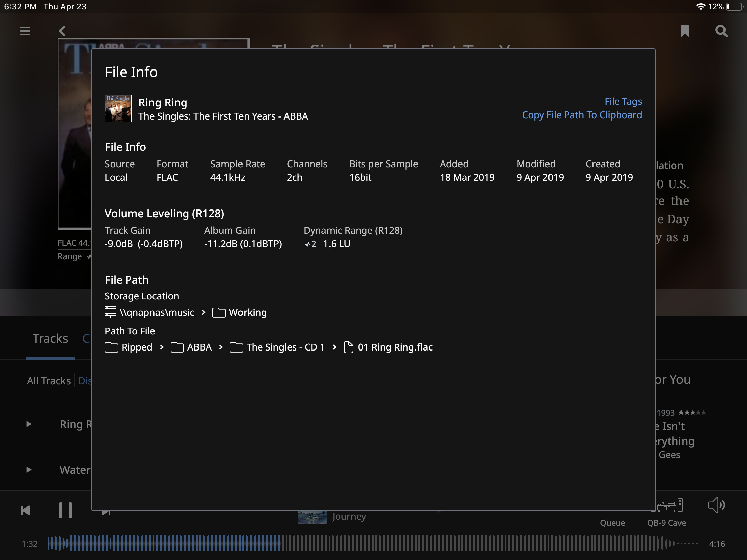Click the 44.1kHz sample rate value
The image size is (747, 560).
click(x=228, y=177)
